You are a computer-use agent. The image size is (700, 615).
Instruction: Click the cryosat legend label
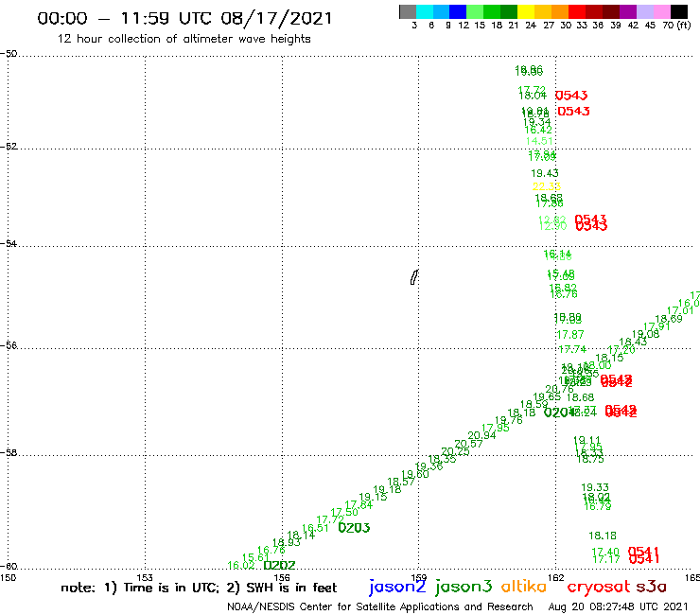click(599, 587)
